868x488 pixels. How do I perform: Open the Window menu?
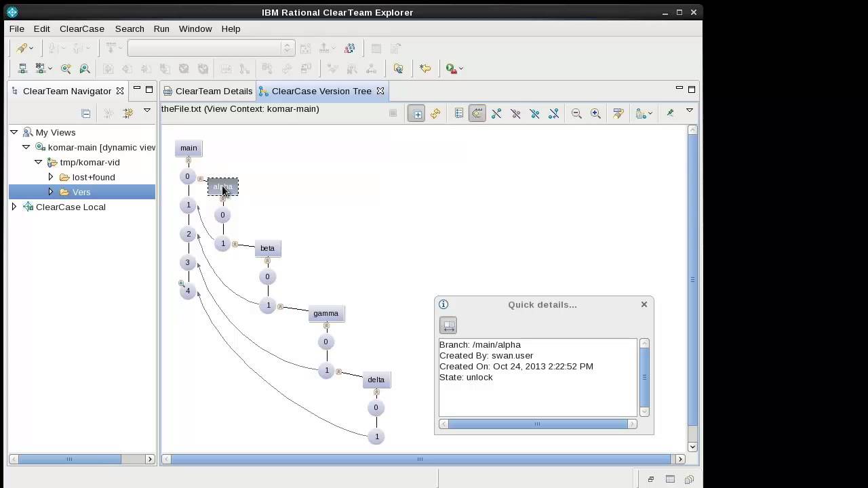[x=195, y=28]
